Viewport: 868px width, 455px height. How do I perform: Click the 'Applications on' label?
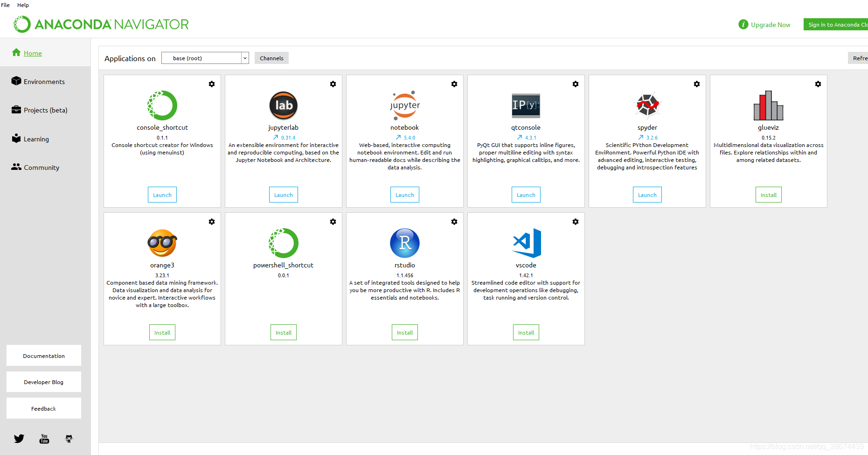(x=130, y=58)
